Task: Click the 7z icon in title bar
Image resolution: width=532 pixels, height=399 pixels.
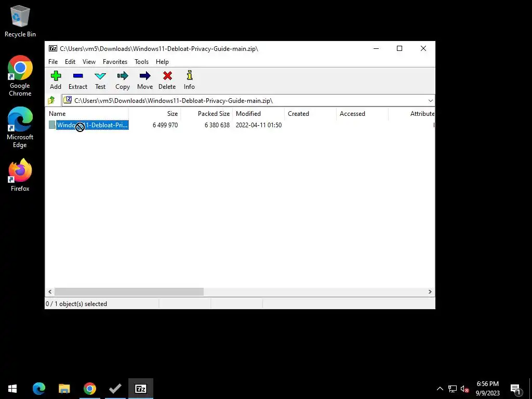Action: click(x=52, y=48)
